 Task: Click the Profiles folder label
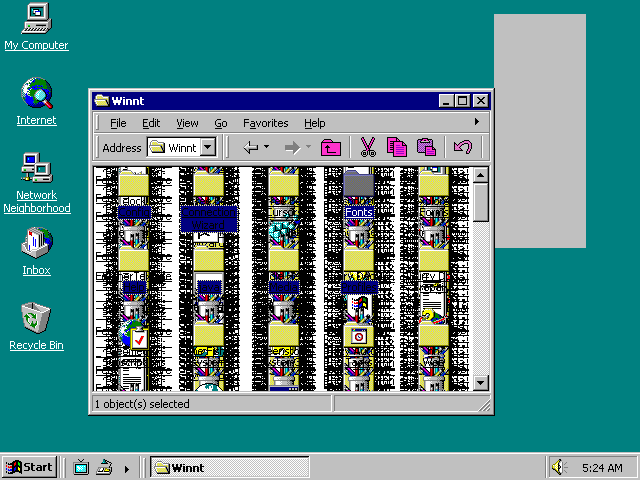[x=359, y=287]
